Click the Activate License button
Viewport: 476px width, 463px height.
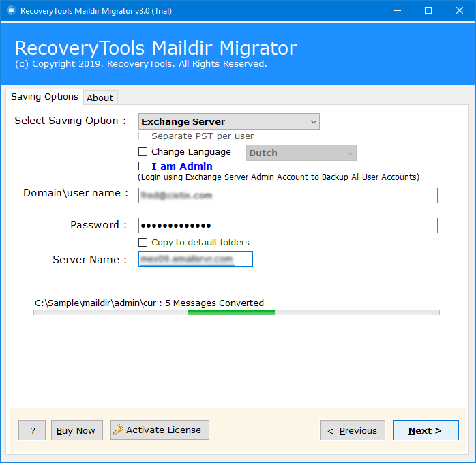coord(160,430)
